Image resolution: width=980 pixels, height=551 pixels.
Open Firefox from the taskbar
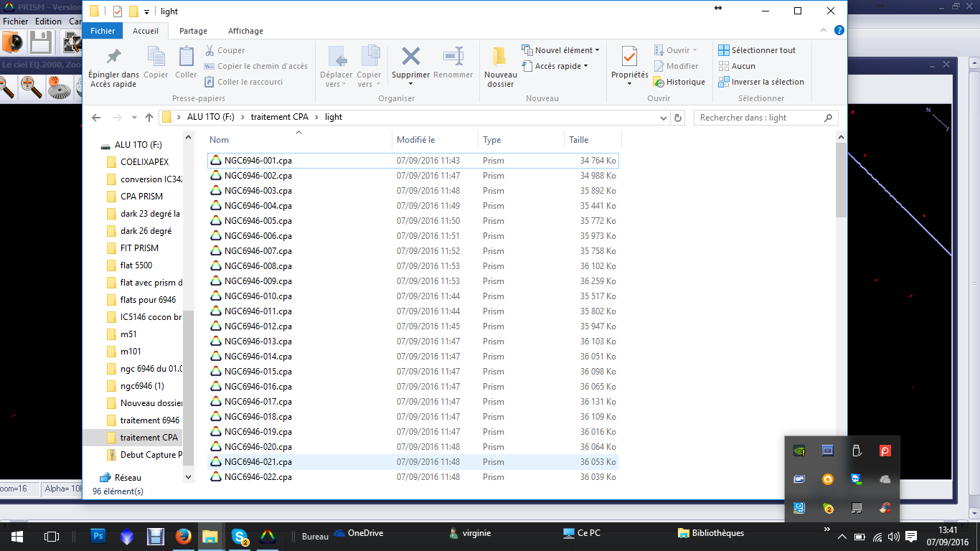point(183,535)
